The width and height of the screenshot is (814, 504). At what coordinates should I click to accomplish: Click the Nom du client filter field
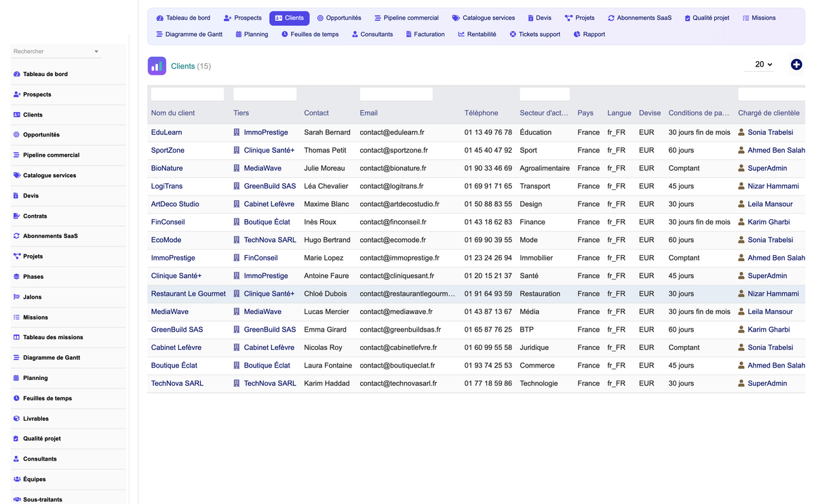pyautogui.click(x=187, y=94)
